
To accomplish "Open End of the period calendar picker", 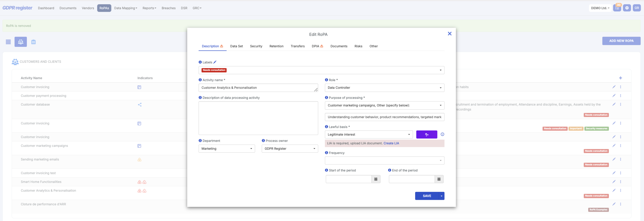I will 439,179.
